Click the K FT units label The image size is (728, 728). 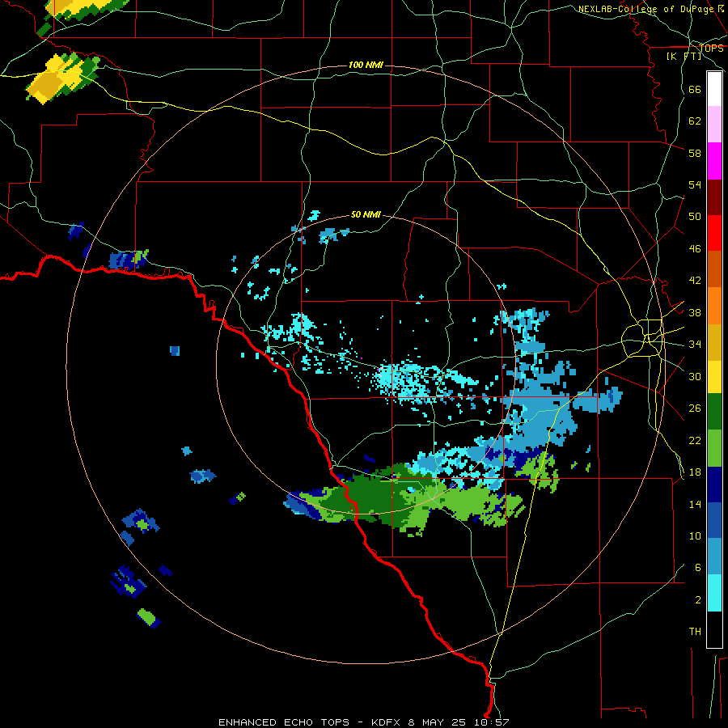[684, 56]
